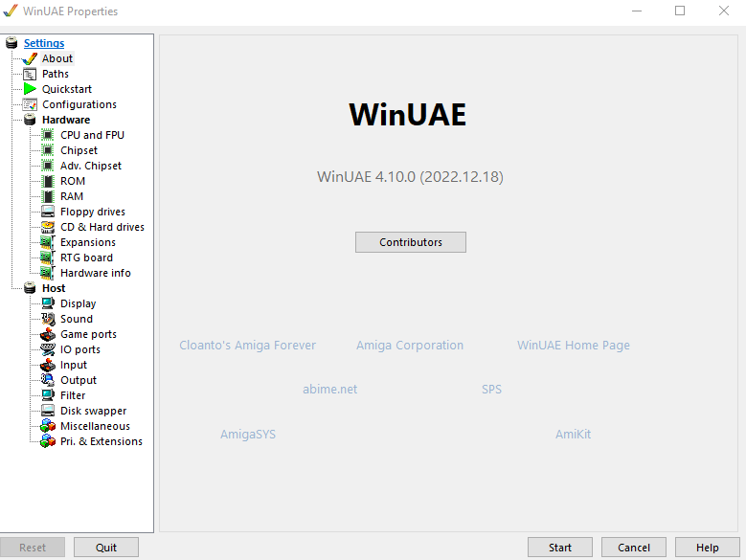Click the IO ports connector icon
The width and height of the screenshot is (746, 560).
pyautogui.click(x=48, y=349)
